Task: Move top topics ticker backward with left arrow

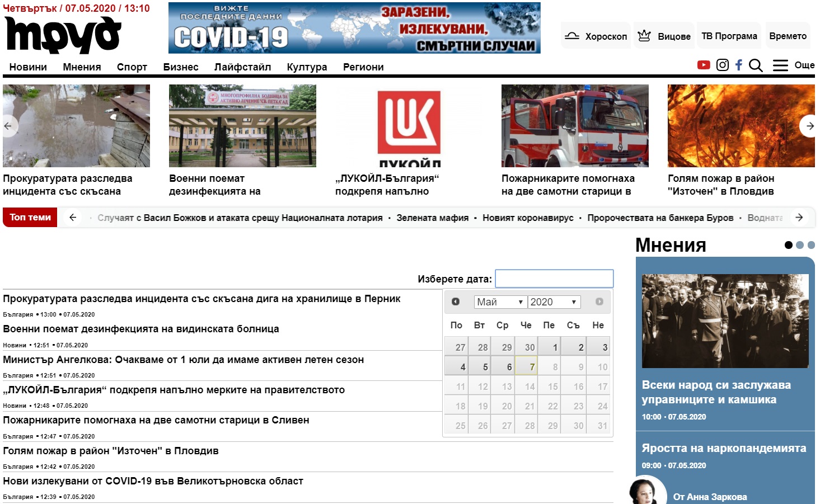Action: tap(73, 217)
